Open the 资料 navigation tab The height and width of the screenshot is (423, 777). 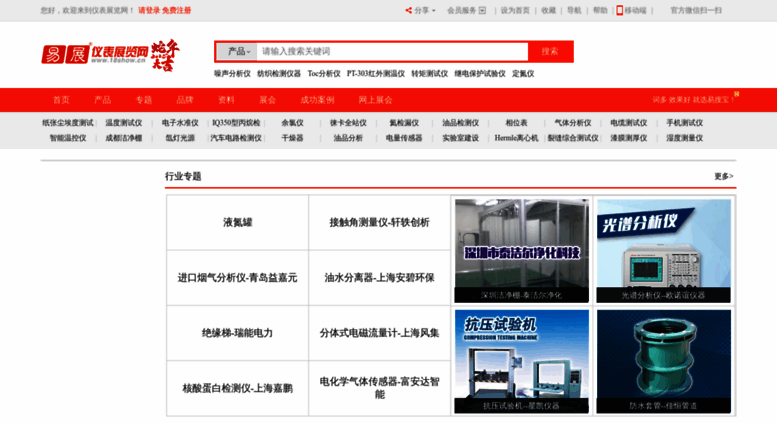(226, 100)
